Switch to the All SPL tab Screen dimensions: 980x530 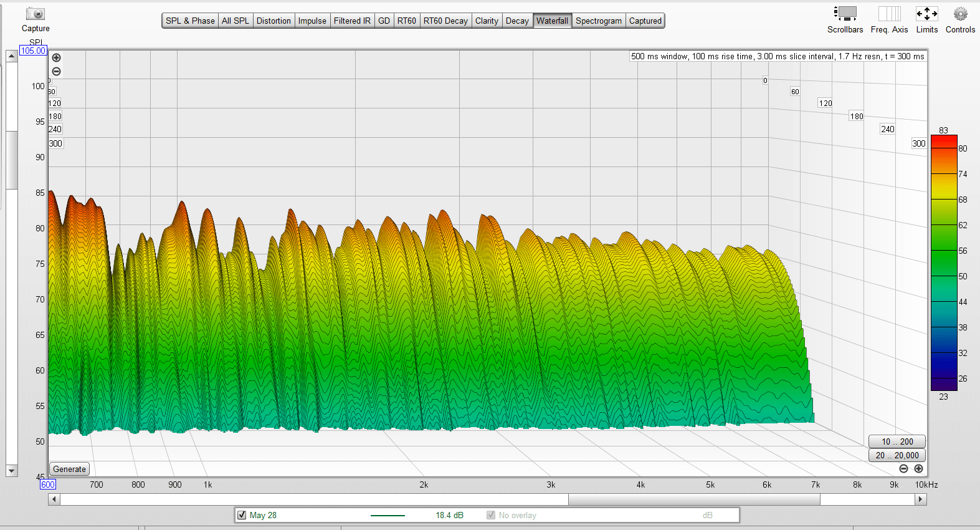[x=235, y=21]
